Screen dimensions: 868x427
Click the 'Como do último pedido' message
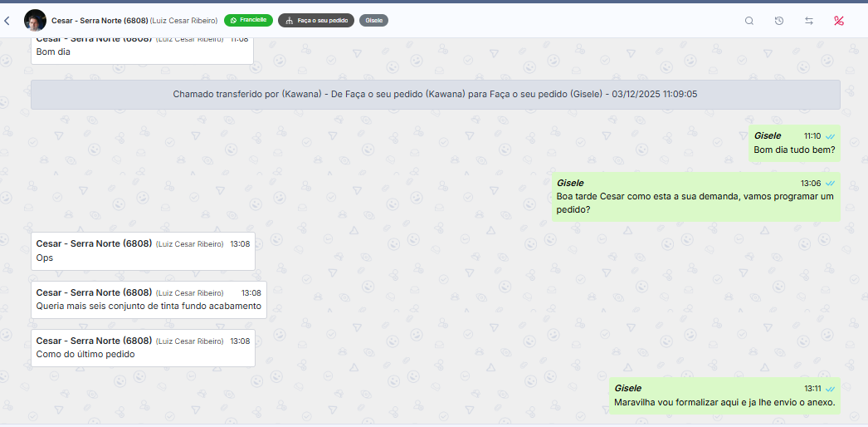[x=85, y=355]
